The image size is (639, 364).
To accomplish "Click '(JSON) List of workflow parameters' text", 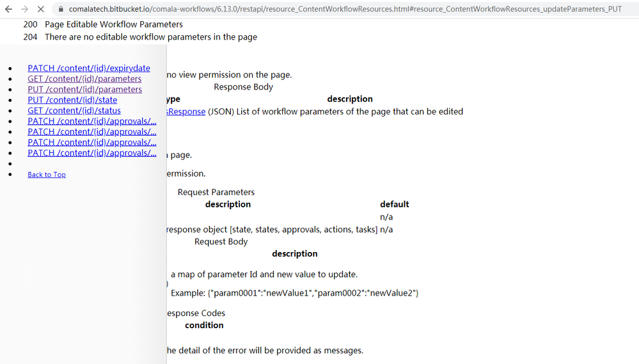I will coord(335,112).
